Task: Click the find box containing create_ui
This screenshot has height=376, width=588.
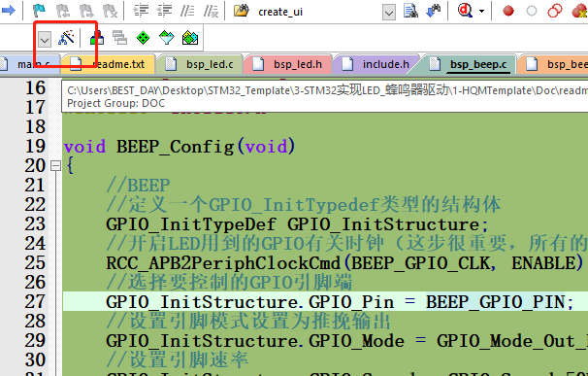Action: [x=319, y=12]
